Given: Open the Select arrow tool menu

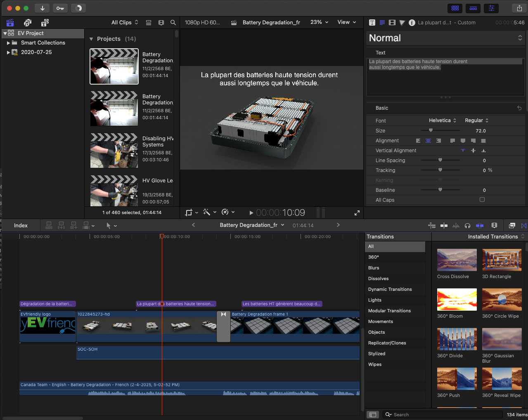Looking at the screenshot, I should pyautogui.click(x=111, y=226).
